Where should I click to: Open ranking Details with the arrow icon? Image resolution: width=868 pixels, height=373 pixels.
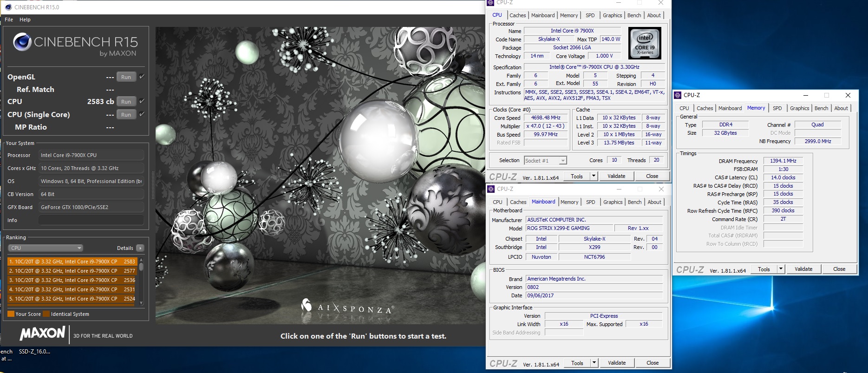click(x=140, y=248)
